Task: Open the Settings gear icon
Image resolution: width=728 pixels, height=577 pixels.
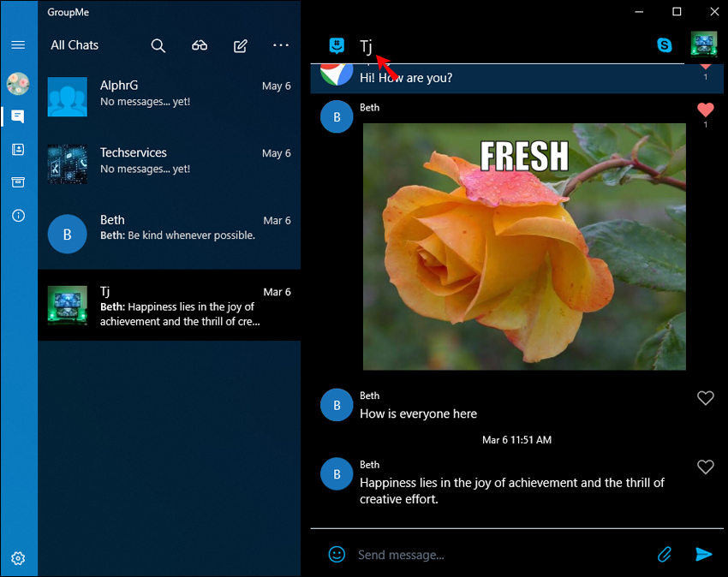Action: (18, 558)
